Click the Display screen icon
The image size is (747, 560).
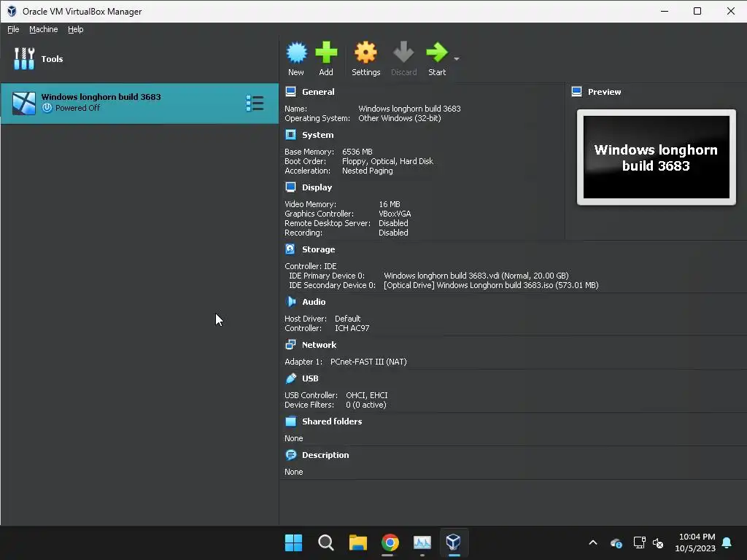coord(290,187)
